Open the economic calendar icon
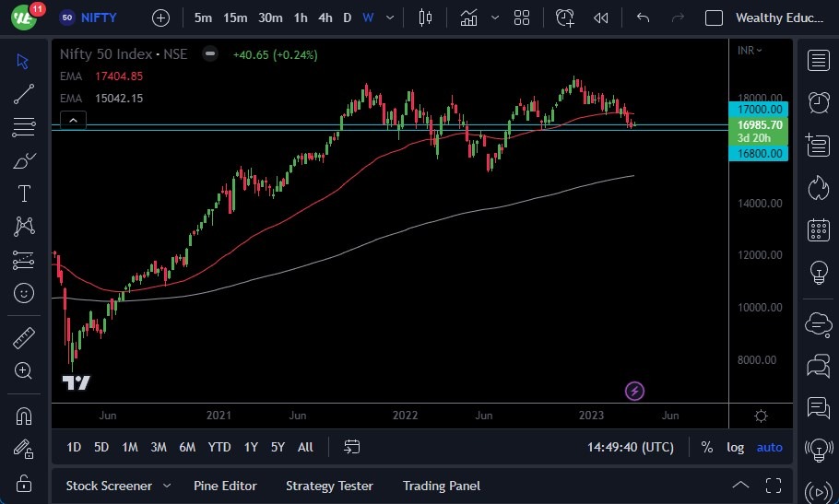839x504 pixels. click(x=818, y=230)
